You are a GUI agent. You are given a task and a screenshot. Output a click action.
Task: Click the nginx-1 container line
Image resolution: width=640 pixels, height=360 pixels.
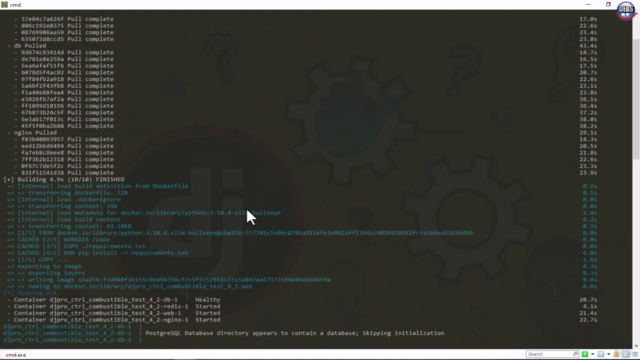point(113,320)
